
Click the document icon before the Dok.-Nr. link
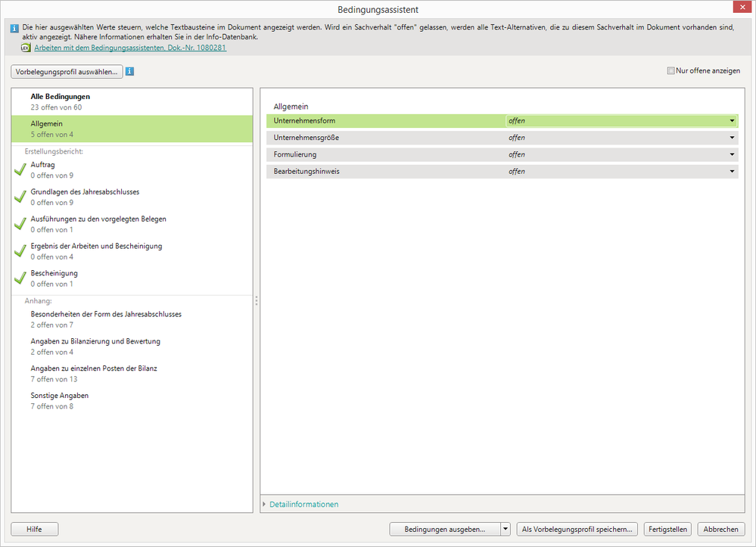click(26, 48)
